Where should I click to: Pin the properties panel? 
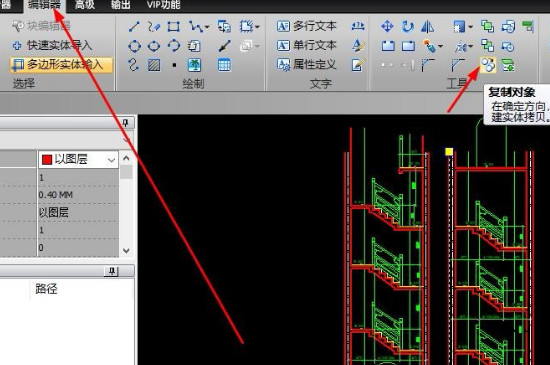click(x=125, y=123)
